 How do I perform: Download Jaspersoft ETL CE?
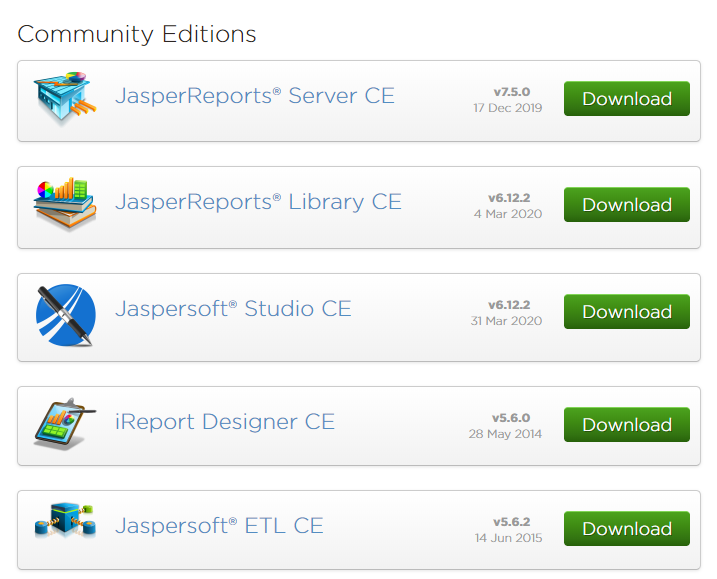(626, 529)
